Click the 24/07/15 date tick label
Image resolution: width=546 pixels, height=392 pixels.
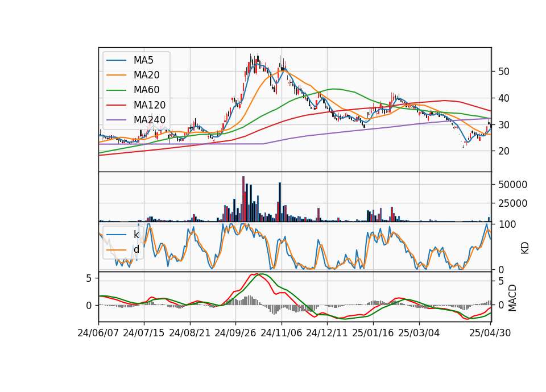(x=144, y=333)
